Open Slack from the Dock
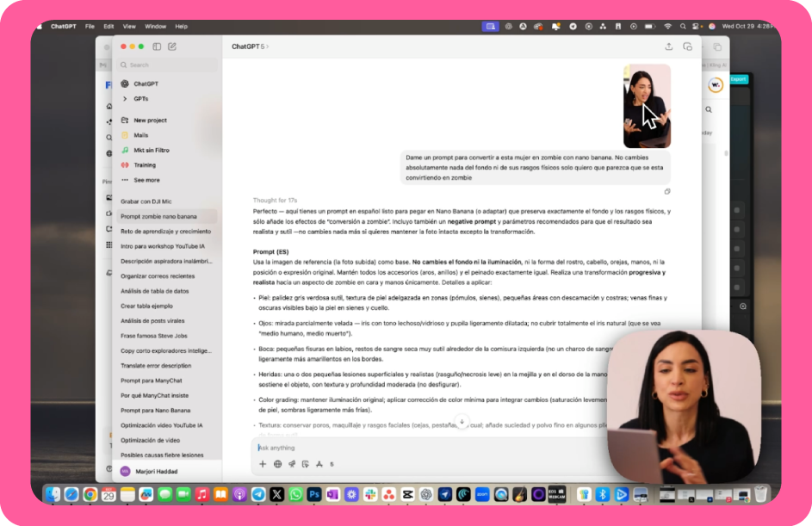Image resolution: width=812 pixels, height=526 pixels. pos(370,494)
